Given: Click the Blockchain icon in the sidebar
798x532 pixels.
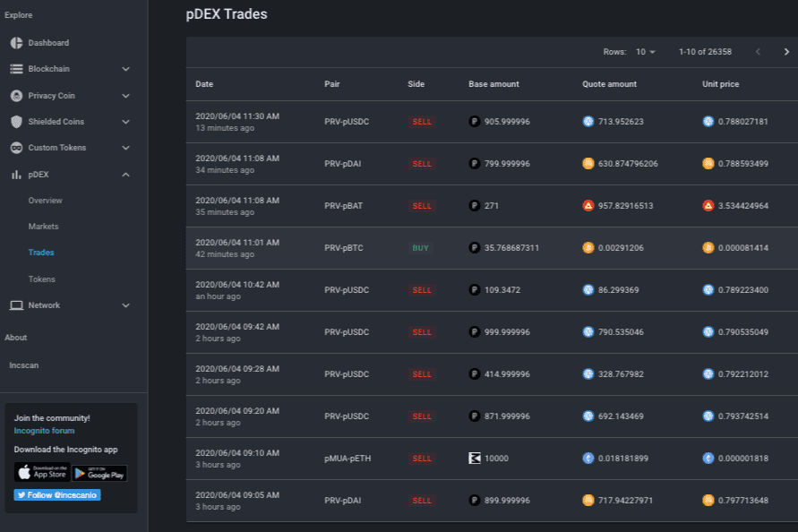Looking at the screenshot, I should point(15,69).
